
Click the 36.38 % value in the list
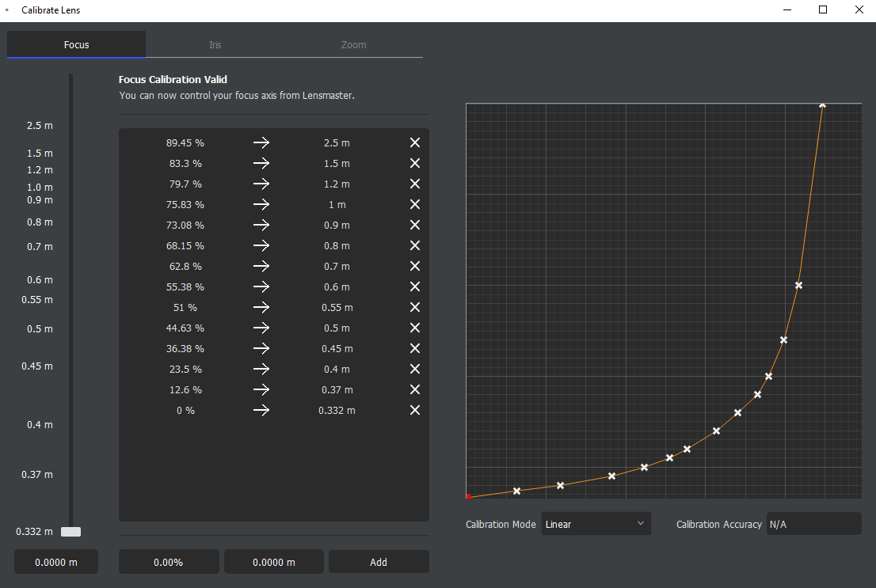coord(185,348)
